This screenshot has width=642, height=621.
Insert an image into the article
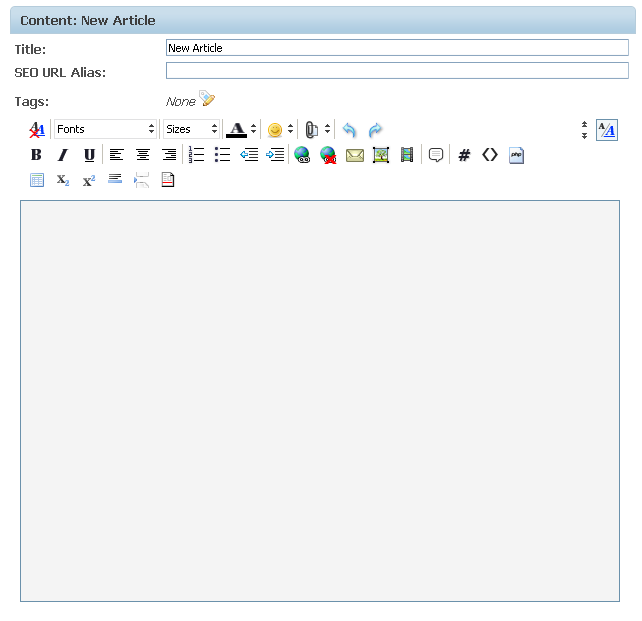(380, 155)
